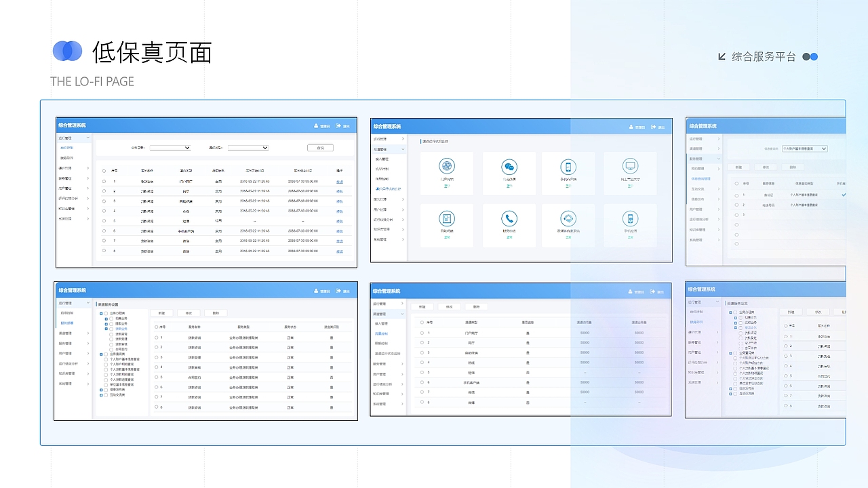
Task: Expand the 信息发布类 node in the service tree
Action: (101, 390)
